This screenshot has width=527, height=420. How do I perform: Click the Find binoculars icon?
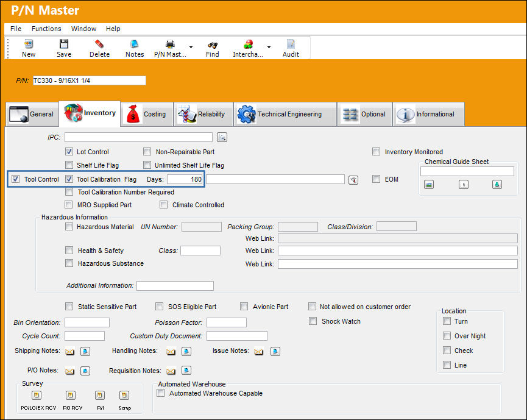pos(213,44)
